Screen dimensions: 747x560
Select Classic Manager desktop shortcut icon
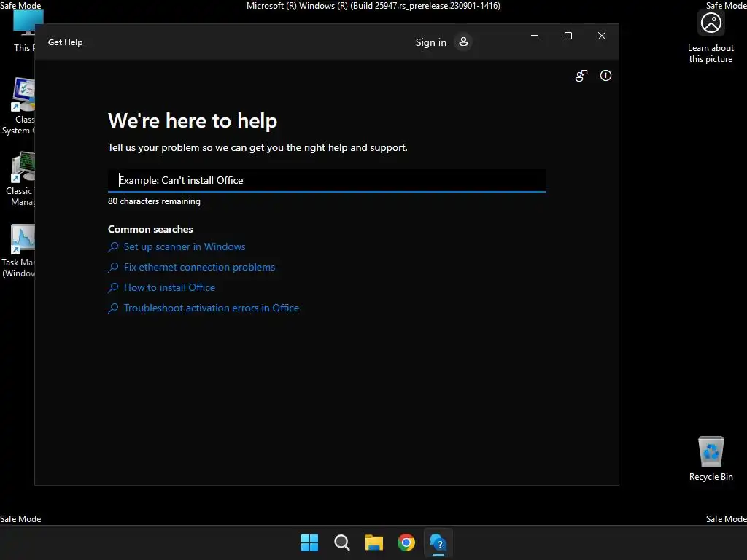[x=20, y=179]
